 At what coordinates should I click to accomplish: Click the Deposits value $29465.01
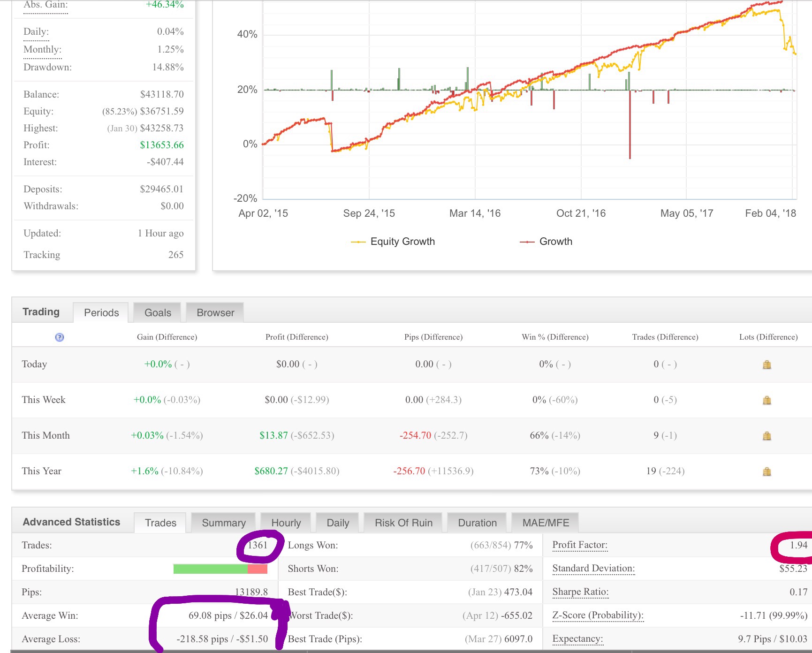[x=162, y=189]
